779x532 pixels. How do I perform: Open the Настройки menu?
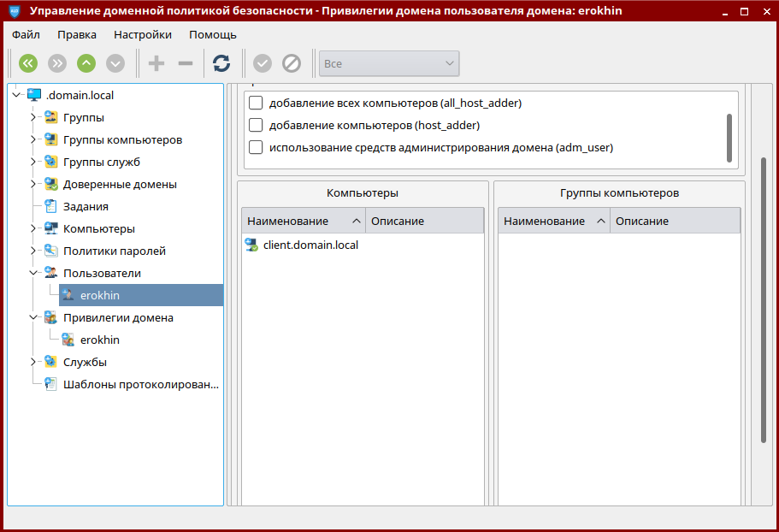(x=143, y=35)
